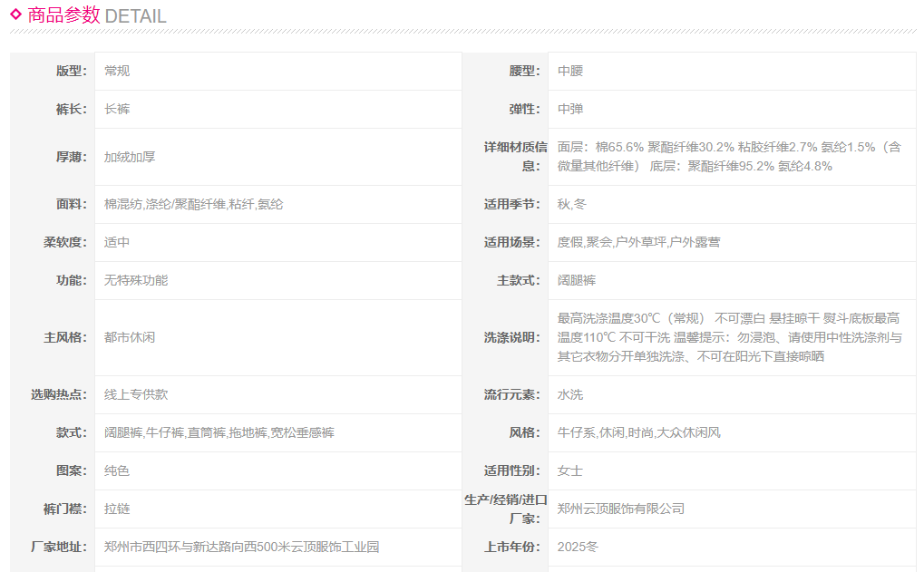Click manufacturer name 郑州云顶服饰有限公司
Viewport: 924px width, 572px height.
click(620, 509)
